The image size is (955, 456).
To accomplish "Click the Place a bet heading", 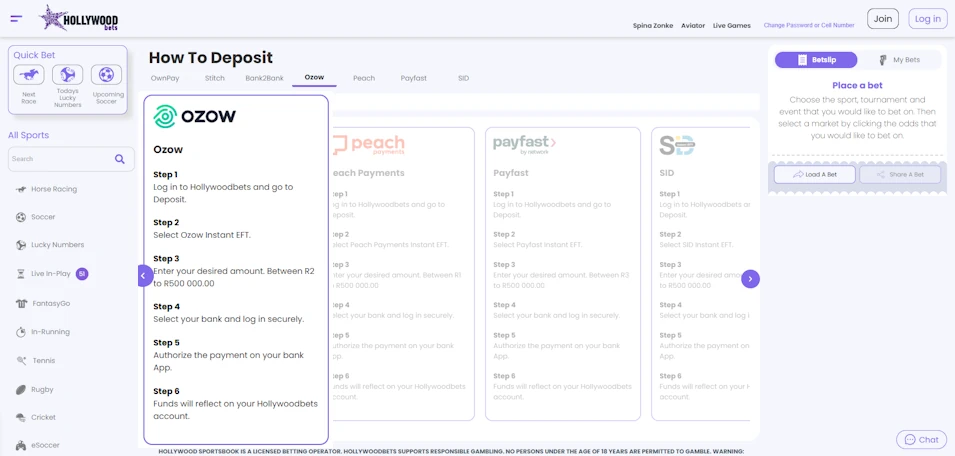I will [x=857, y=86].
